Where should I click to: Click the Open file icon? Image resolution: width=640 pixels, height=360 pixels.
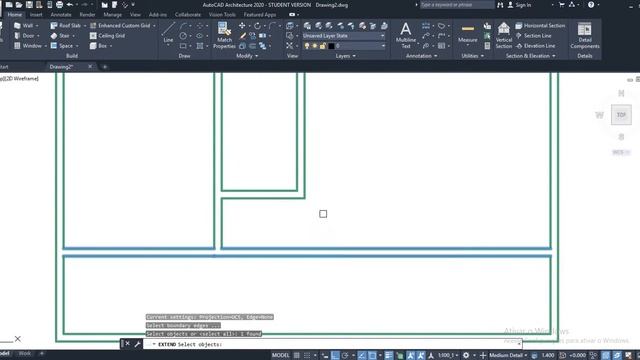pyautogui.click(x=19, y=4)
